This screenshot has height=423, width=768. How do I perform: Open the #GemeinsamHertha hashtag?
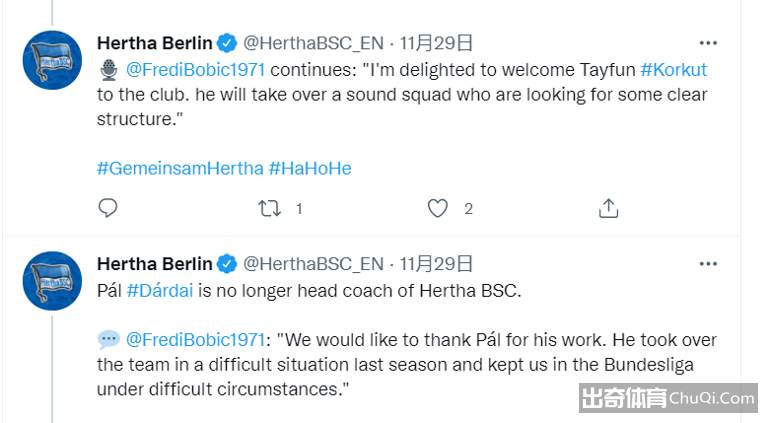pos(180,168)
